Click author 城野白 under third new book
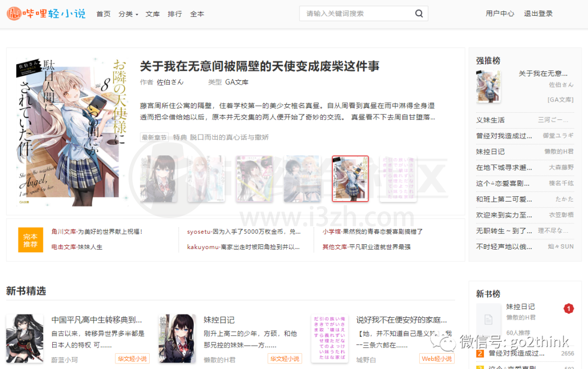 click(x=366, y=360)
